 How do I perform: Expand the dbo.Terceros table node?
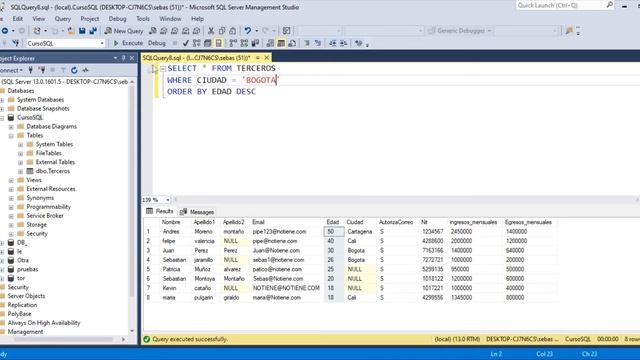[x=20, y=171]
